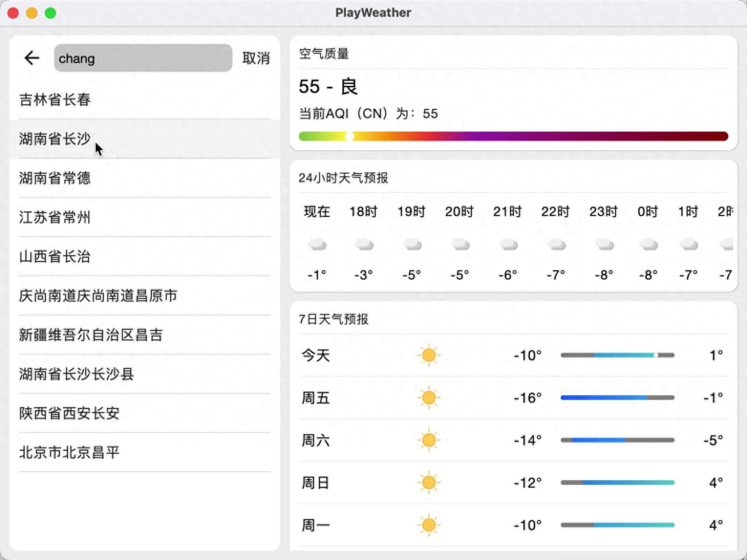747x560 pixels.
Task: Choose 江苏省常州 in the city list
Action: pyautogui.click(x=144, y=217)
